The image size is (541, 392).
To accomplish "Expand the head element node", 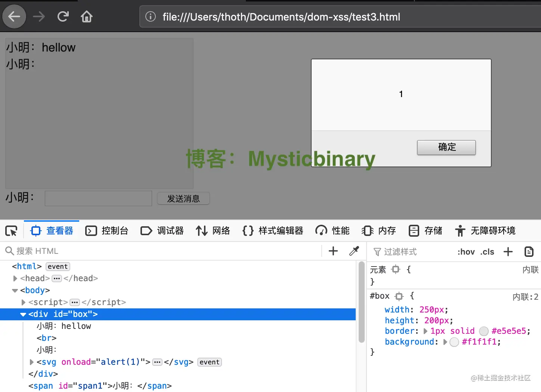I will point(15,278).
